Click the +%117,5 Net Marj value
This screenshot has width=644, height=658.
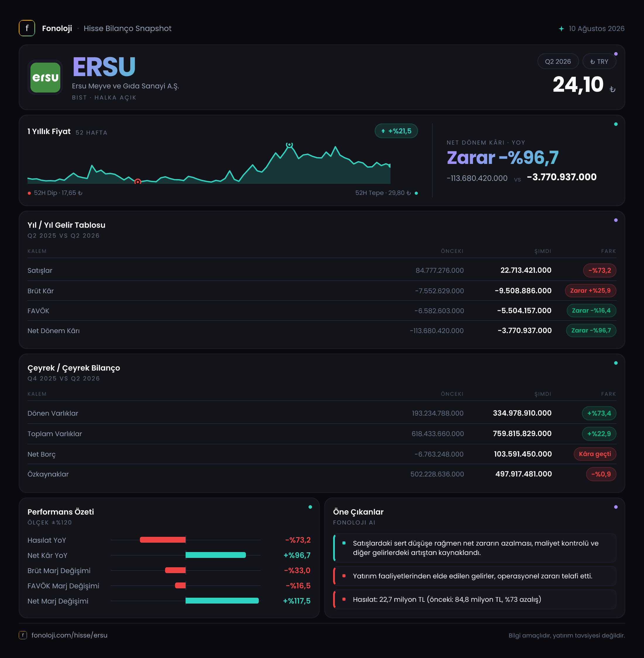(297, 601)
